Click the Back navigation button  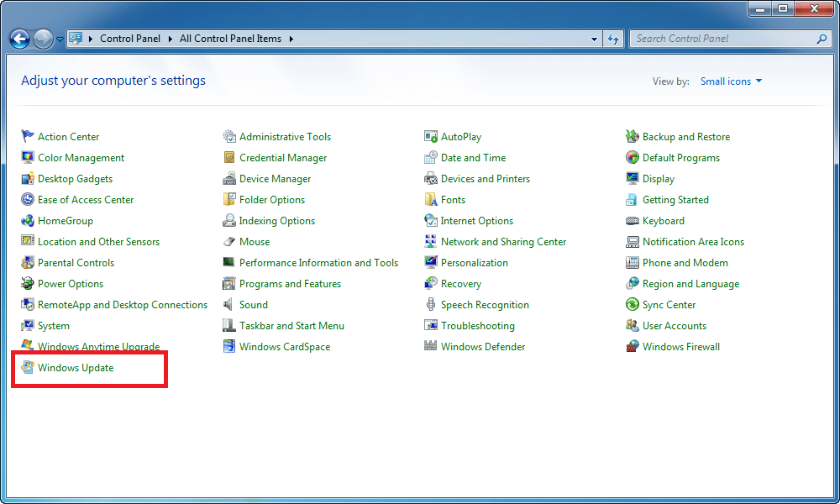[x=19, y=39]
